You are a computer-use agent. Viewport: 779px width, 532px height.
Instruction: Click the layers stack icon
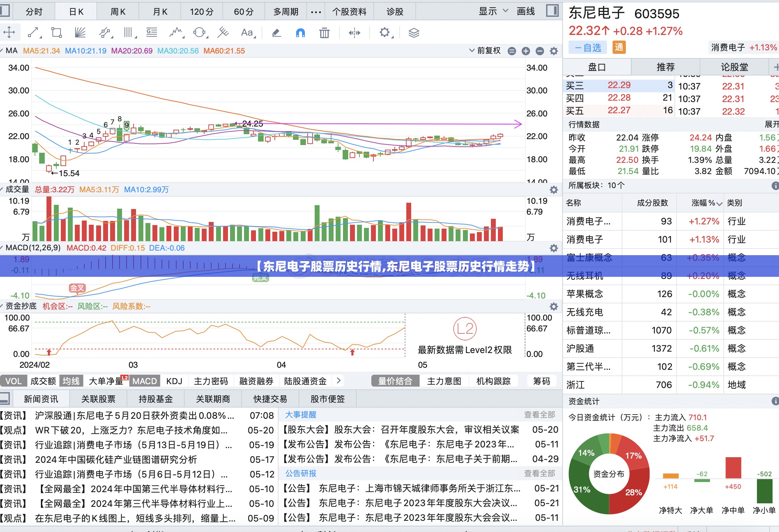414,33
